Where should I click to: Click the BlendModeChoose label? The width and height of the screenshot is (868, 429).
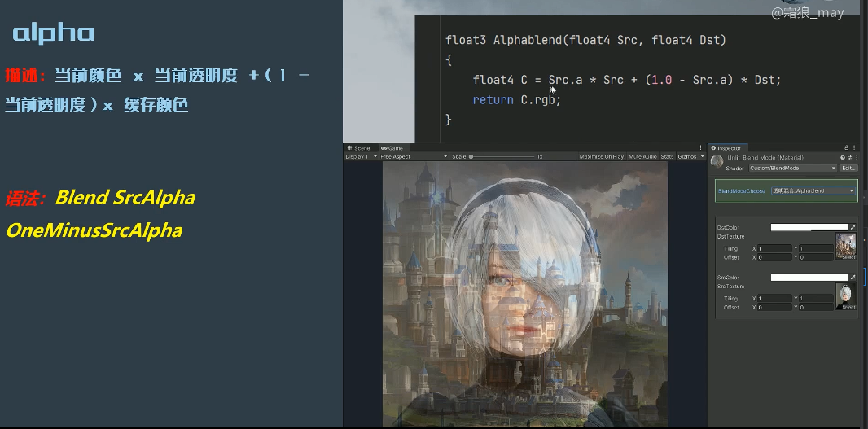[741, 191]
